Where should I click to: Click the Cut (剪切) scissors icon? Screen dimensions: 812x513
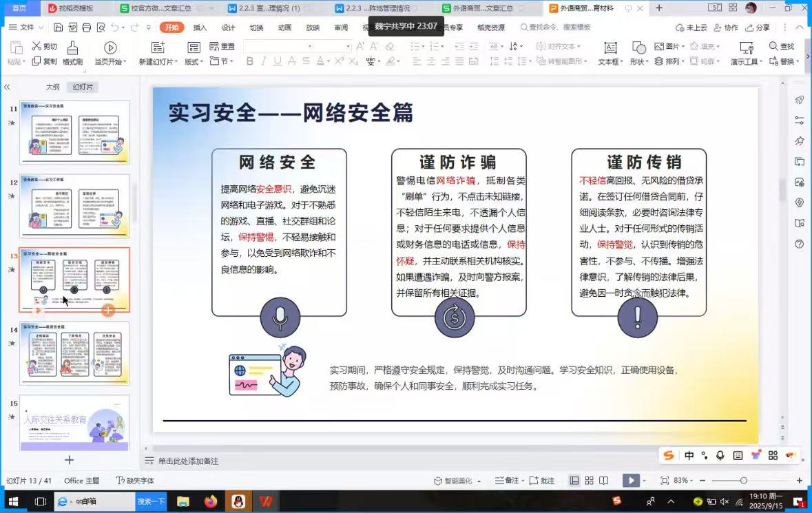click(x=37, y=46)
